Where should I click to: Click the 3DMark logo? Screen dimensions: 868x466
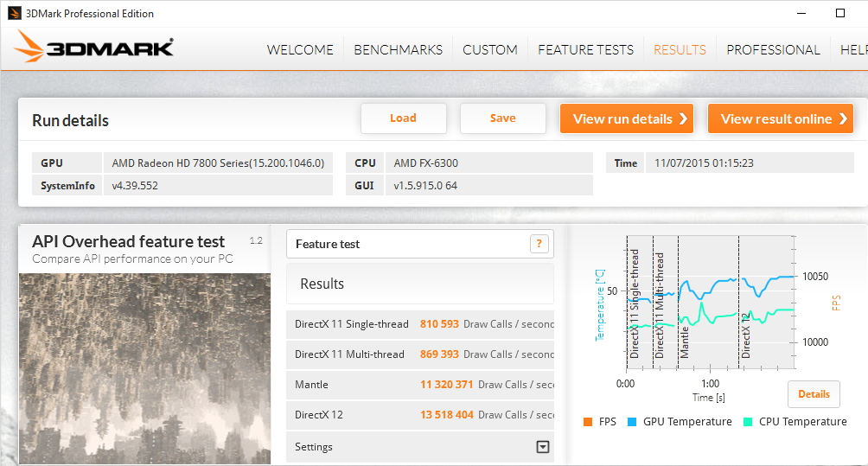(x=93, y=47)
